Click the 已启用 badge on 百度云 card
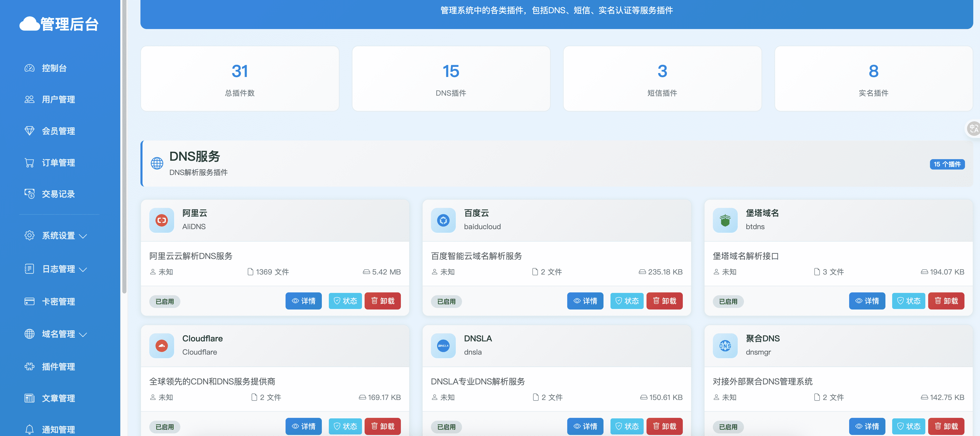This screenshot has width=980, height=436. (x=446, y=301)
